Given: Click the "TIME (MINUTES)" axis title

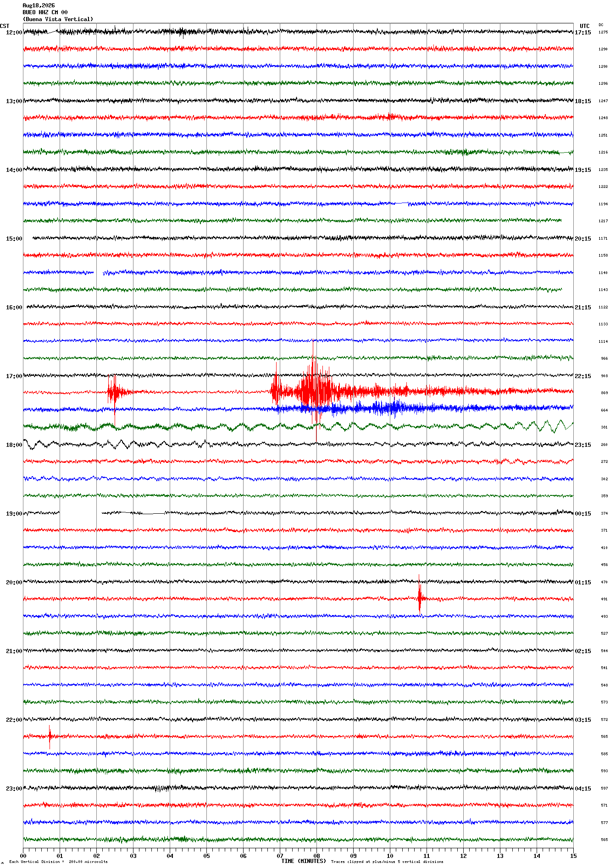Looking at the screenshot, I should [304, 861].
